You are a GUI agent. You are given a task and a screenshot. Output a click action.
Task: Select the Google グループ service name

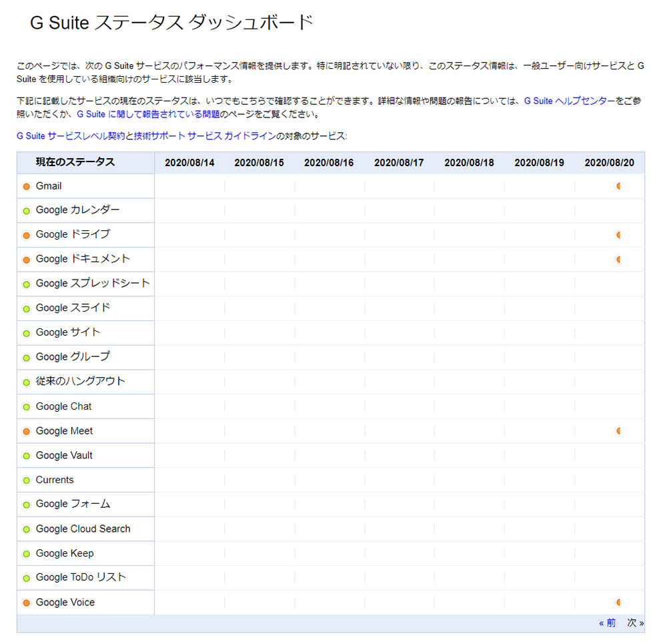click(73, 356)
